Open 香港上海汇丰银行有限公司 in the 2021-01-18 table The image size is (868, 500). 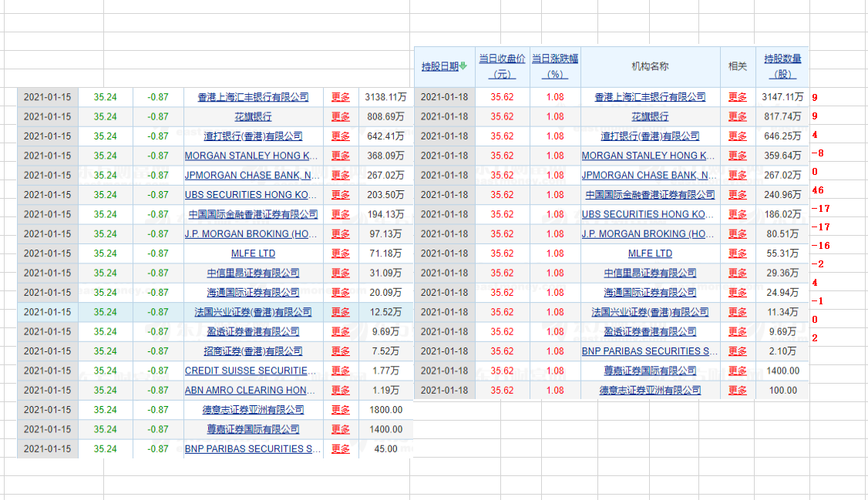(x=650, y=97)
